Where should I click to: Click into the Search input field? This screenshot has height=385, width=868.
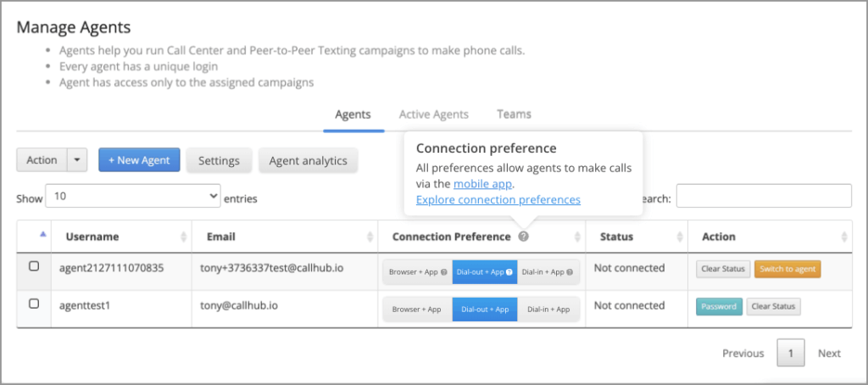coord(764,196)
